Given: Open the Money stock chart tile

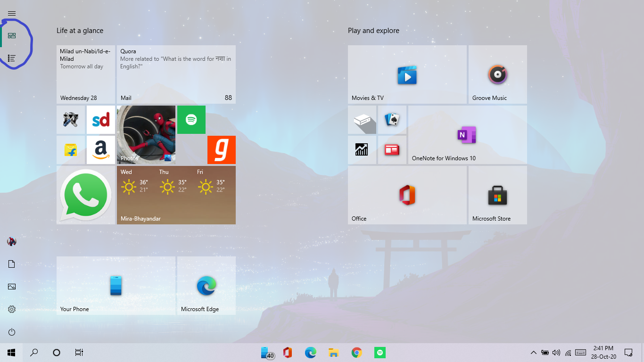Looking at the screenshot, I should coord(362,150).
